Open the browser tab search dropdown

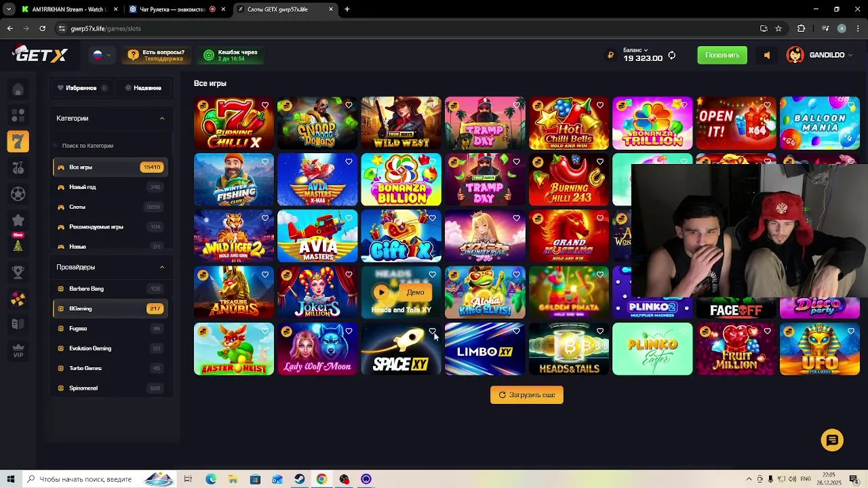click(x=9, y=9)
